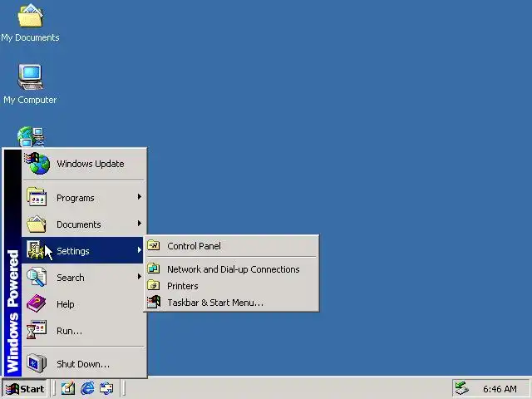
Task: Open the My Documents desktop icon
Action: [30, 23]
